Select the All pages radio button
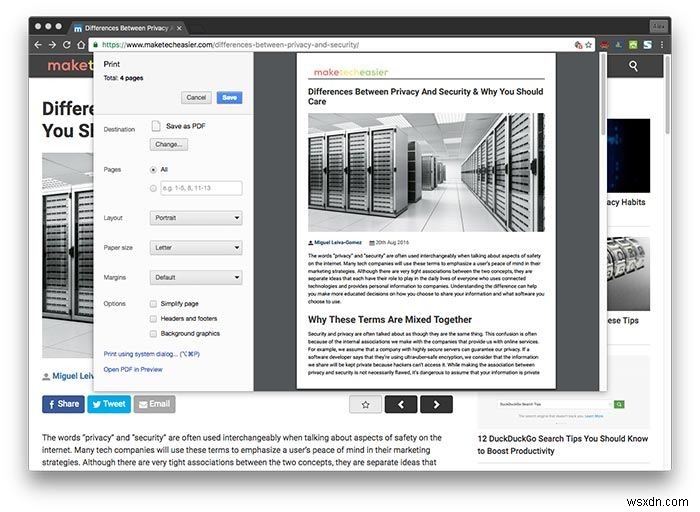 coord(153,170)
